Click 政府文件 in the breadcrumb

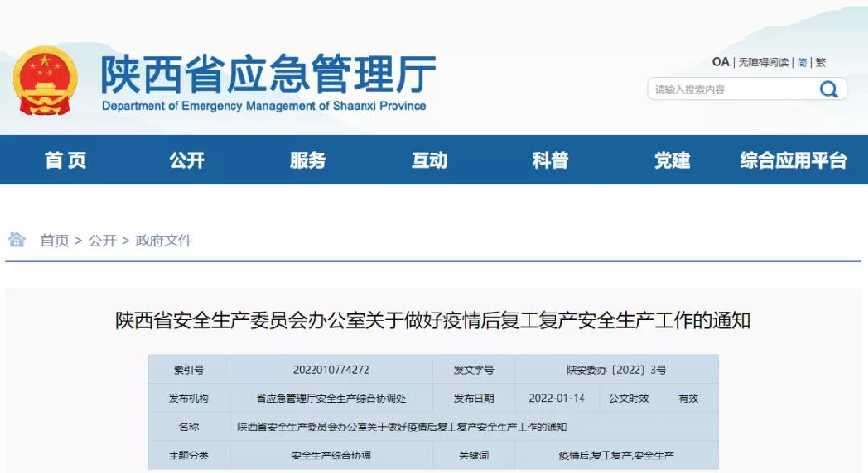point(164,240)
